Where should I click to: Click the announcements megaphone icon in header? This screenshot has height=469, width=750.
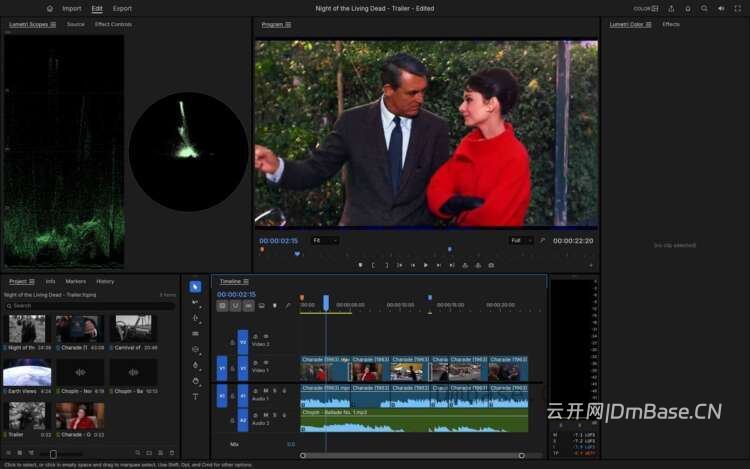click(x=721, y=8)
